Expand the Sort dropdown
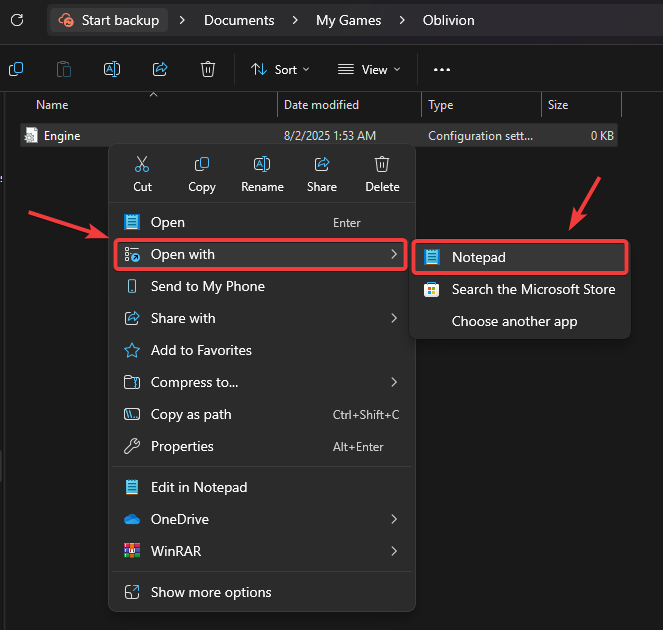 (x=280, y=69)
